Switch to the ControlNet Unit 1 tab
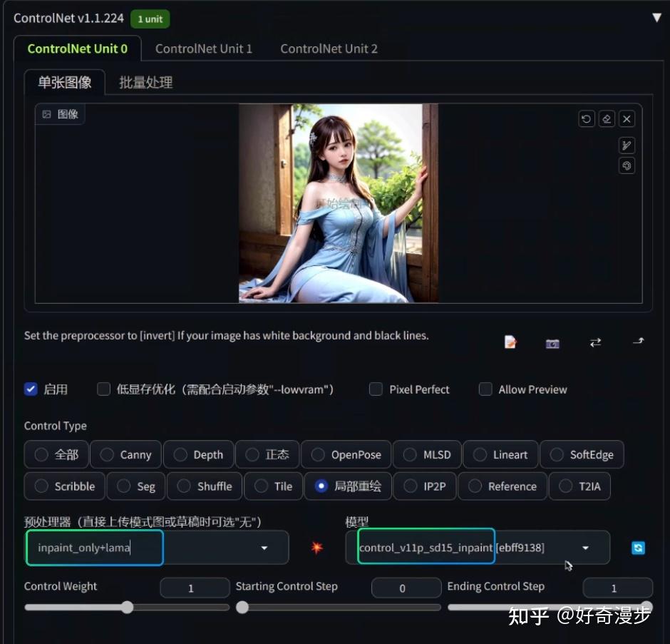 204,48
